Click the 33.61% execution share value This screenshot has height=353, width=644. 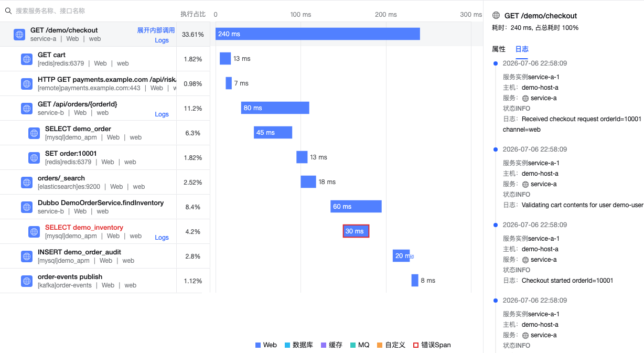coord(193,35)
